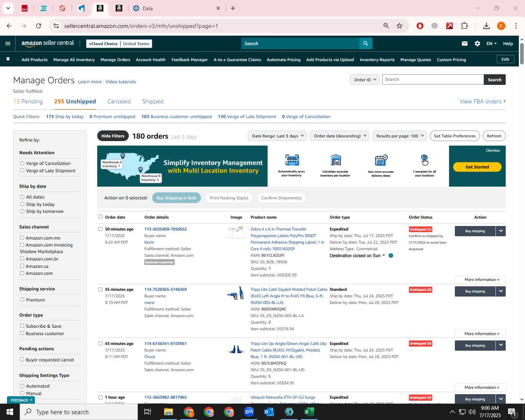Open the red Adobe Acrobat extension icon

click(450, 26)
